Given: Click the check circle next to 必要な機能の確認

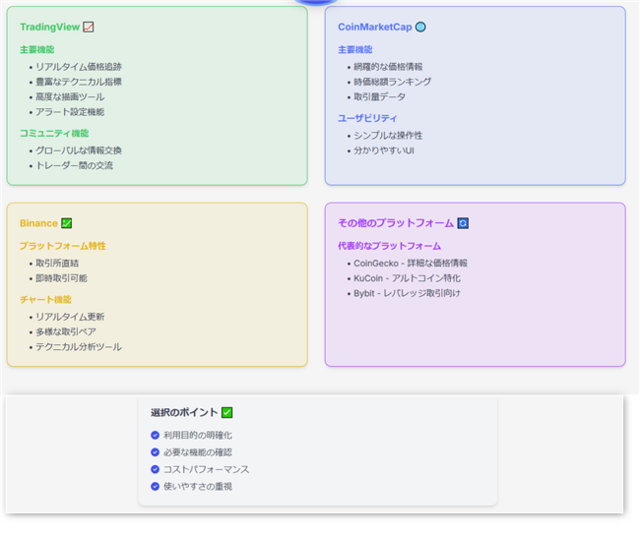Looking at the screenshot, I should [x=155, y=452].
